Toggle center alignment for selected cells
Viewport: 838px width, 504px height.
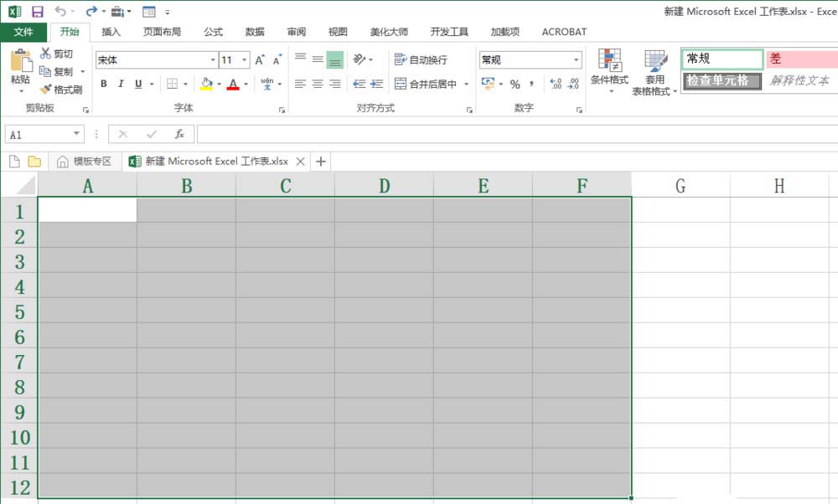[318, 84]
